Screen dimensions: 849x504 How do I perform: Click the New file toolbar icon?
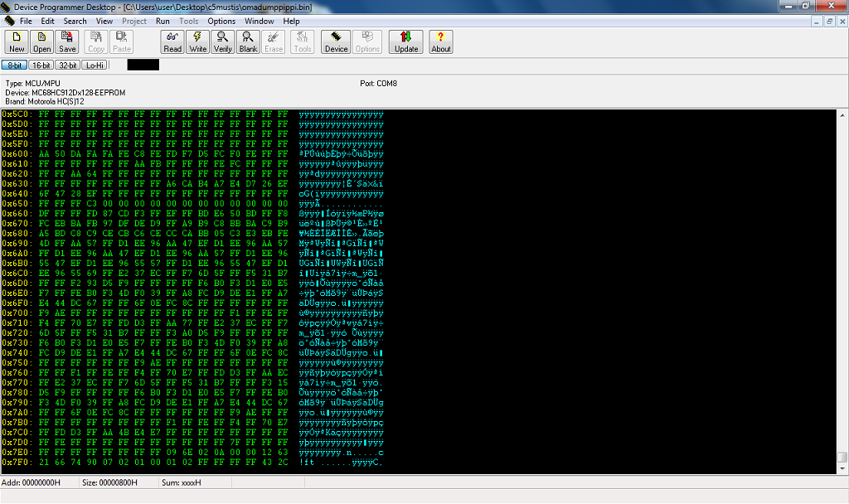point(17,41)
